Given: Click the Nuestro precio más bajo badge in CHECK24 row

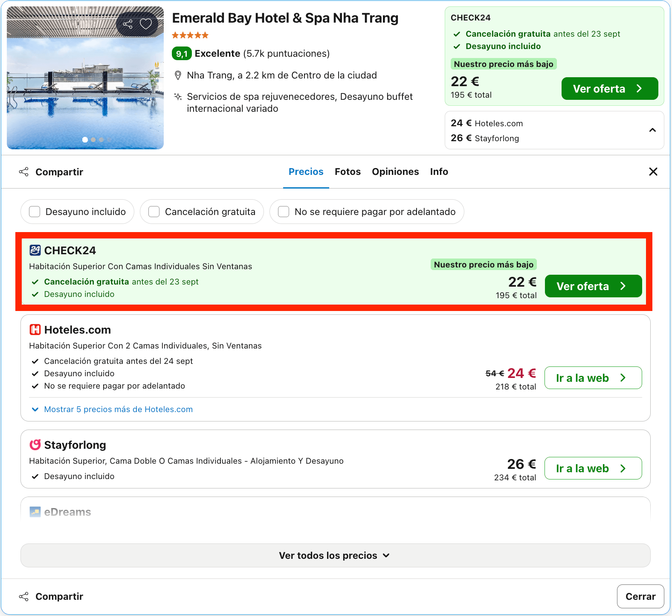Looking at the screenshot, I should pos(484,264).
